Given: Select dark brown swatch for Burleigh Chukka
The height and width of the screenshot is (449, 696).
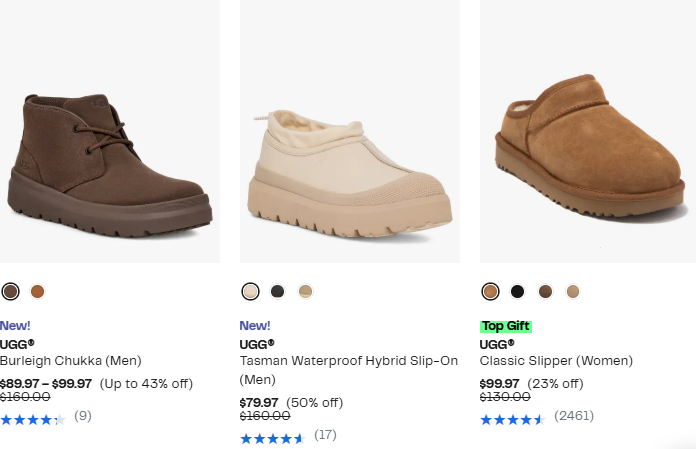Looking at the screenshot, I should pyautogui.click(x=10, y=291).
